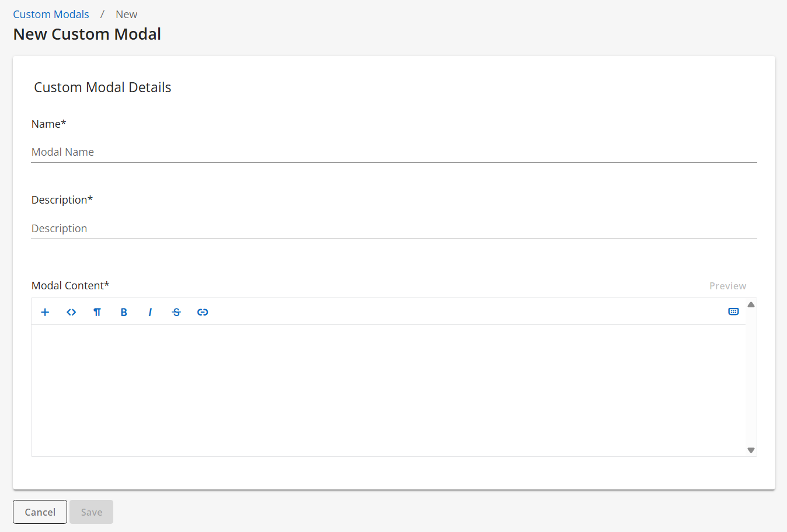The image size is (787, 532).
Task: Click the New breadcrumb item
Action: pos(126,15)
